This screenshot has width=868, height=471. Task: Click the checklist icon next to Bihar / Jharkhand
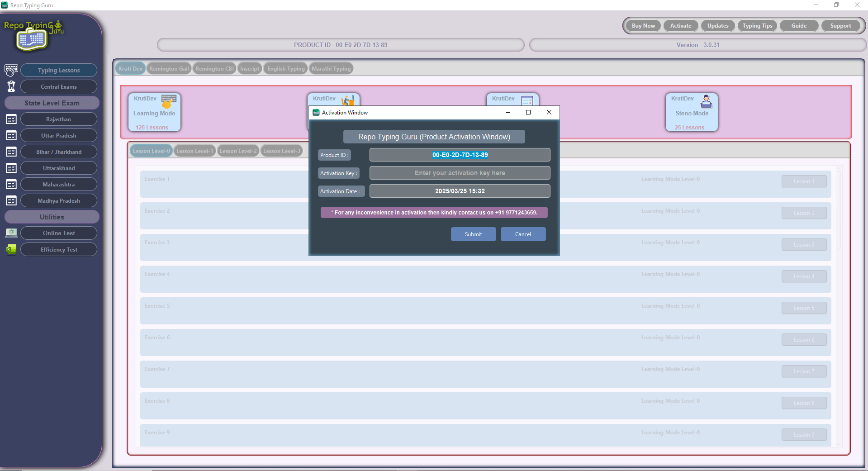point(11,152)
